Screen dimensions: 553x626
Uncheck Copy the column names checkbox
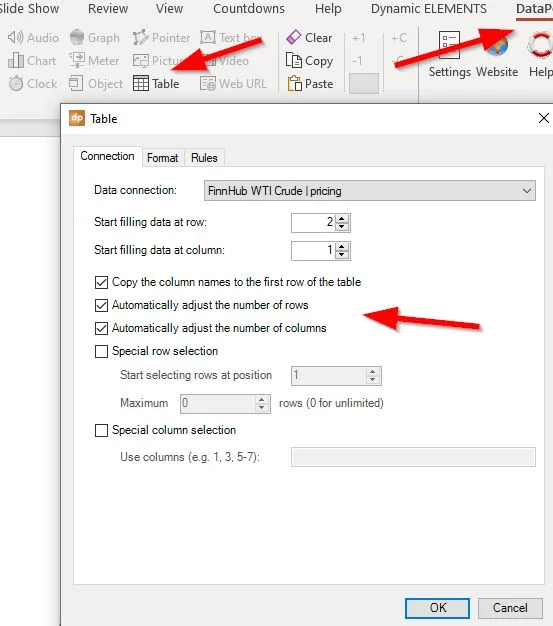click(x=101, y=282)
